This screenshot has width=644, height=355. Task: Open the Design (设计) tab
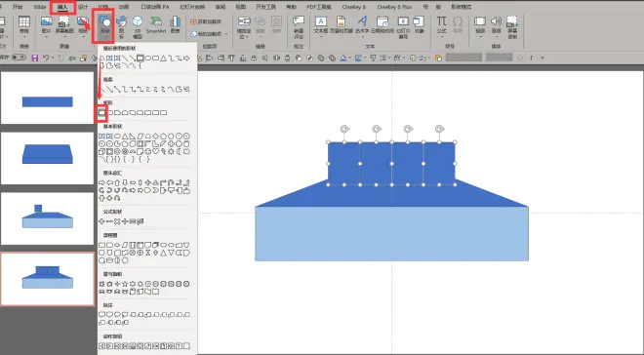83,7
